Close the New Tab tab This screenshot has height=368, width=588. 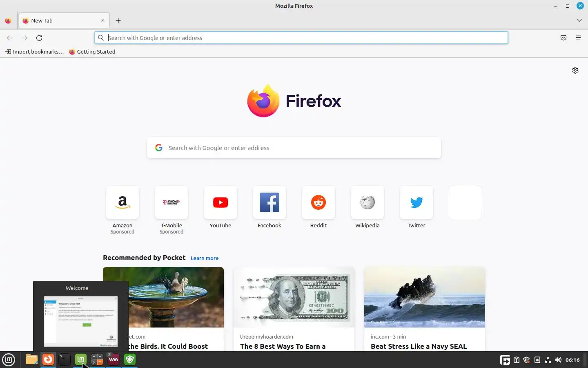103,20
